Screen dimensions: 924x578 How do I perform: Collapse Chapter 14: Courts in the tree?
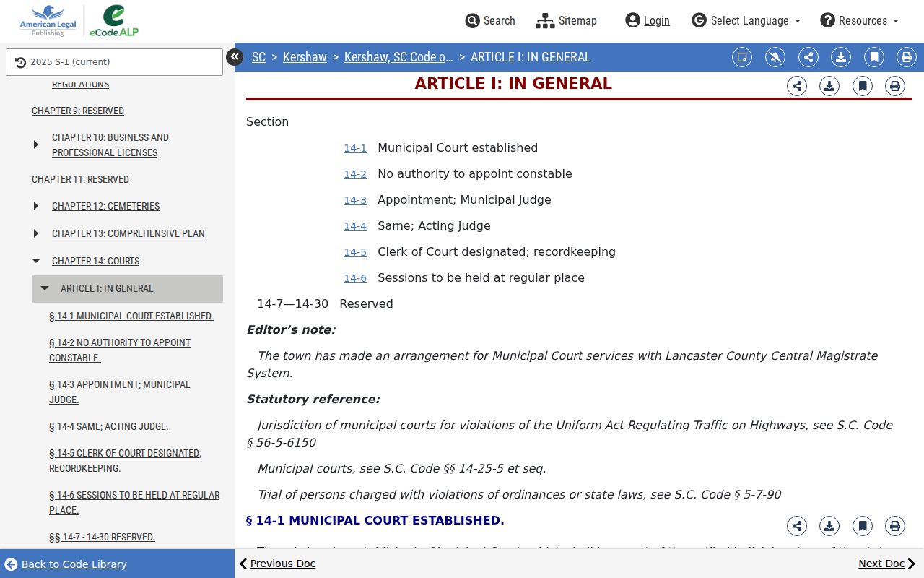tap(36, 261)
